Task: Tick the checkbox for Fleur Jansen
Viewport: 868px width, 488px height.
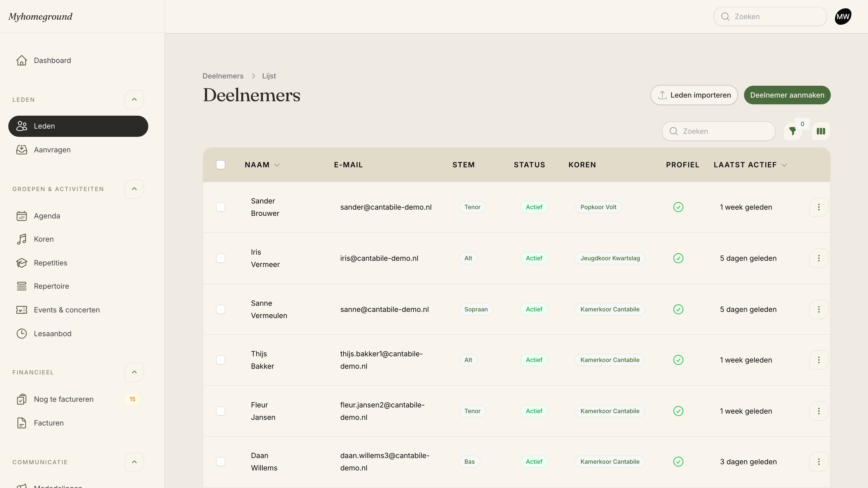Action: click(221, 411)
